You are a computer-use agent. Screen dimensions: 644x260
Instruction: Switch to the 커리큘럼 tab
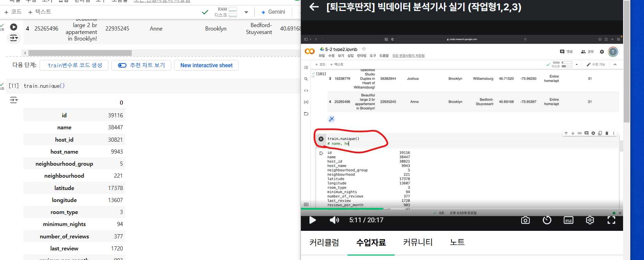pyautogui.click(x=324, y=243)
